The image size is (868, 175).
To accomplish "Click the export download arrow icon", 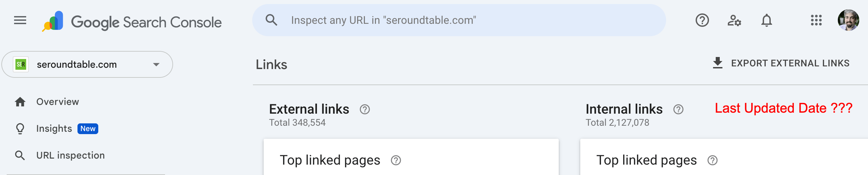I will tap(717, 63).
